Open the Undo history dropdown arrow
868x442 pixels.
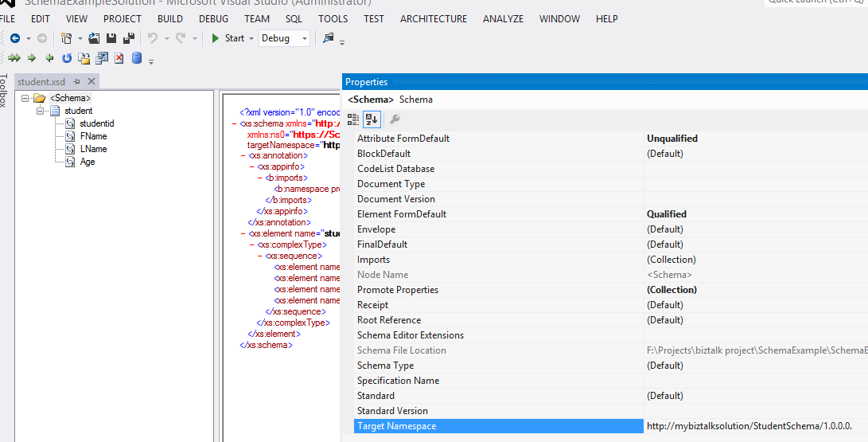pyautogui.click(x=166, y=38)
